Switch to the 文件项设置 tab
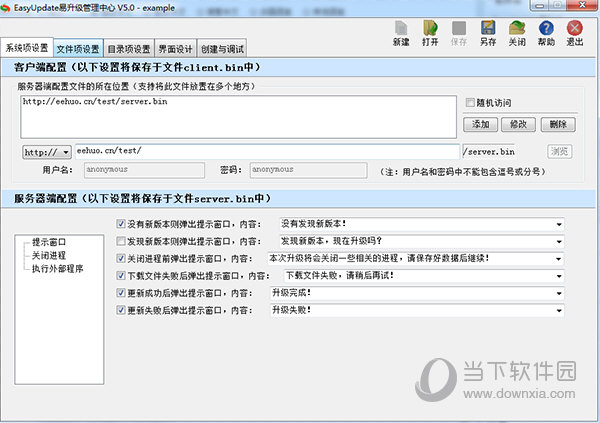Image resolution: width=600 pixels, height=423 pixels. [78, 49]
